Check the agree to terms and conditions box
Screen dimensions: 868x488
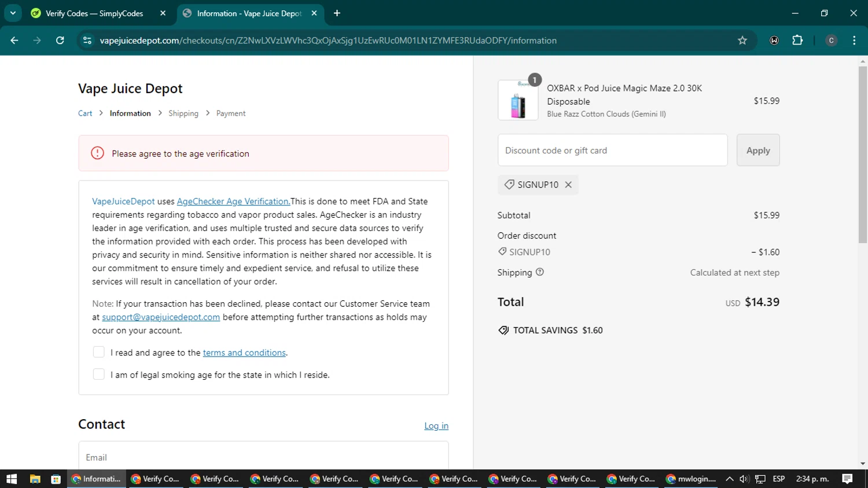(x=99, y=352)
